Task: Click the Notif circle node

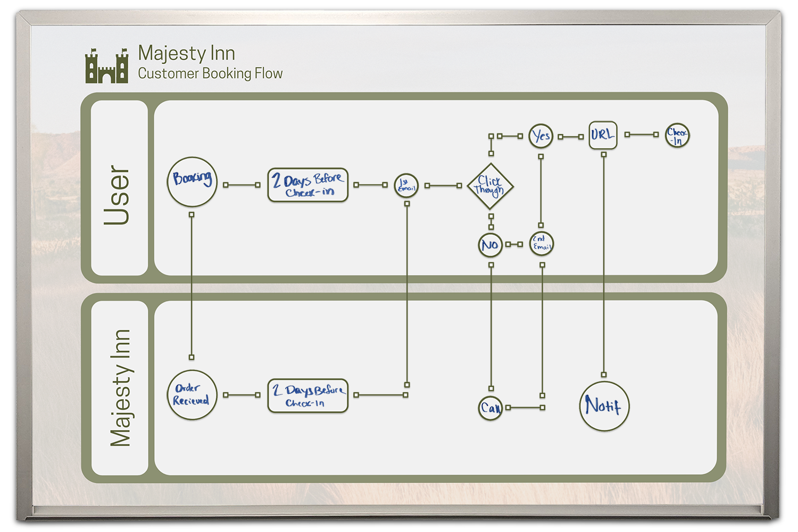Action: click(604, 406)
